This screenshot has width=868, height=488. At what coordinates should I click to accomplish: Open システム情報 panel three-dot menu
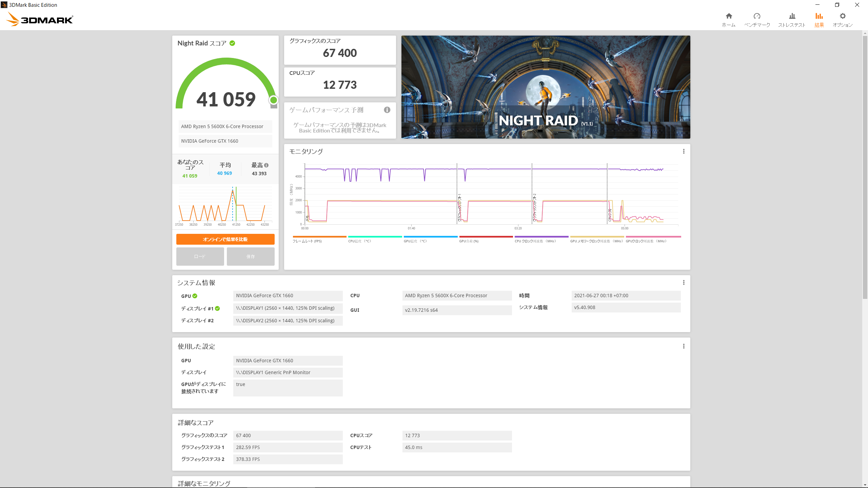(684, 283)
